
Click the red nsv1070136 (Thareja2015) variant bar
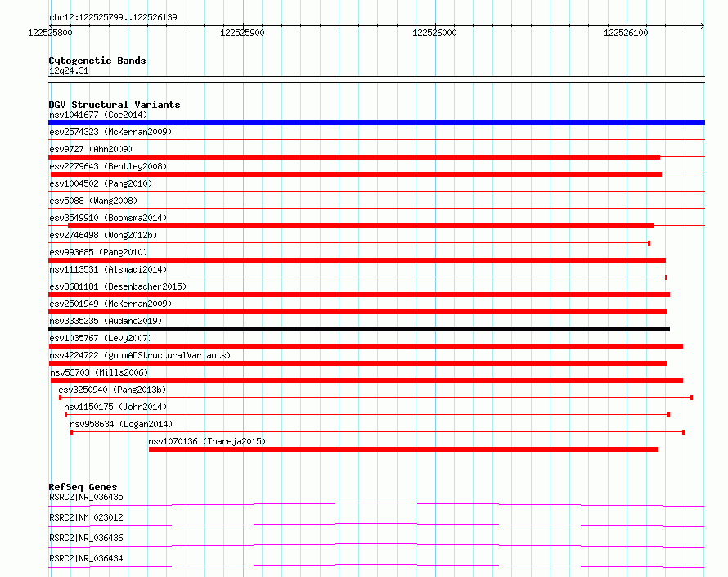click(x=403, y=449)
